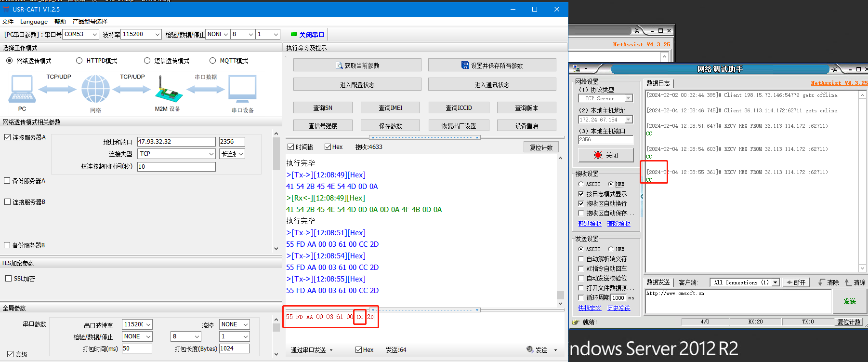Click the 查询IMEI button
This screenshot has height=362, width=868.
coord(391,107)
